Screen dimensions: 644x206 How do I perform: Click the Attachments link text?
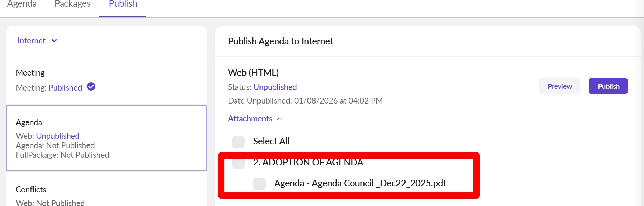click(x=250, y=119)
